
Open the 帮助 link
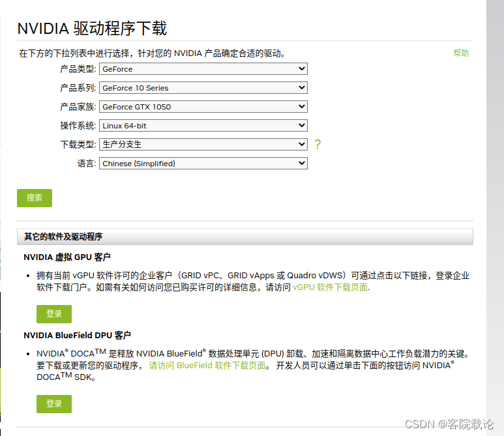pos(461,53)
